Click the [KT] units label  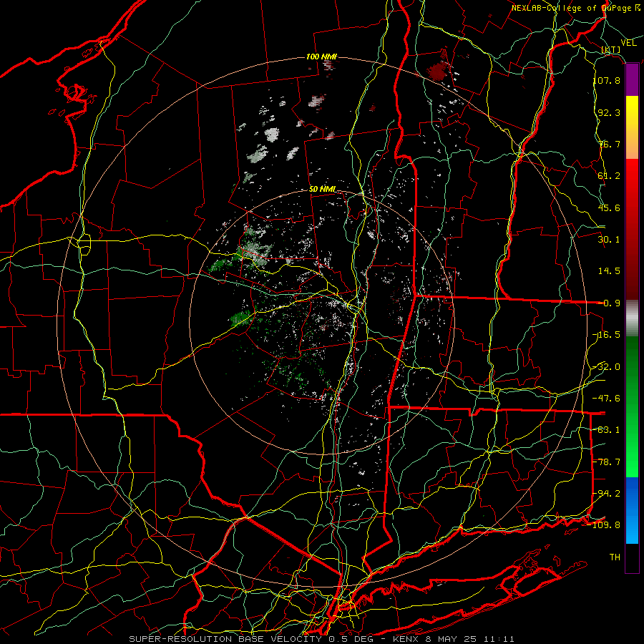coord(611,49)
